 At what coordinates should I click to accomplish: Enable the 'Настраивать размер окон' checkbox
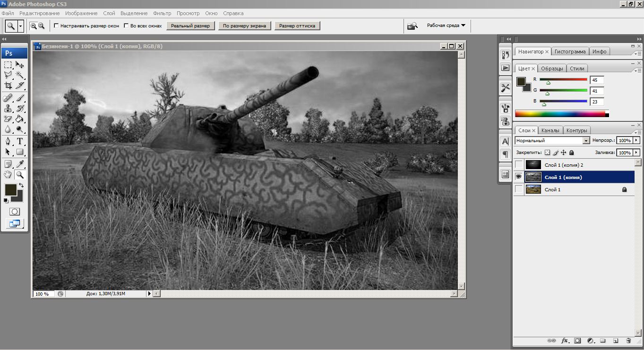click(57, 26)
